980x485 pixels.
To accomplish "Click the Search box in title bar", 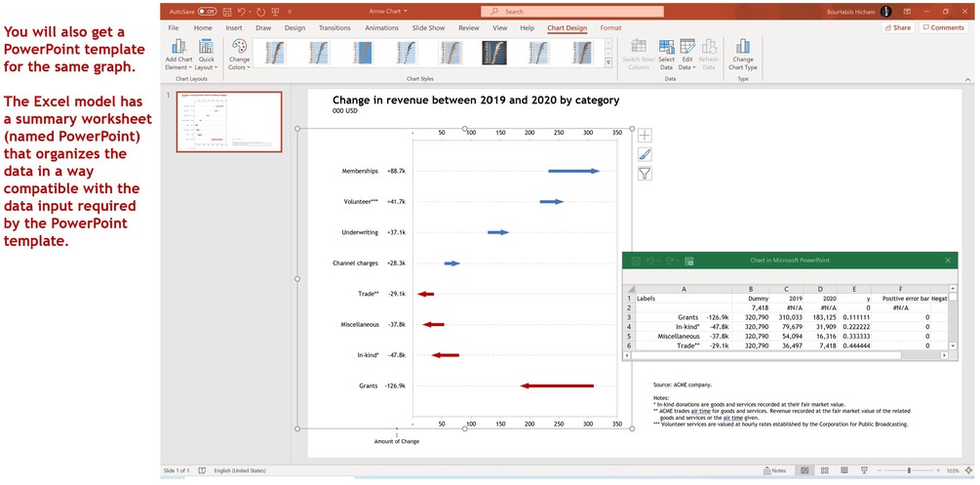I will pyautogui.click(x=572, y=12).
